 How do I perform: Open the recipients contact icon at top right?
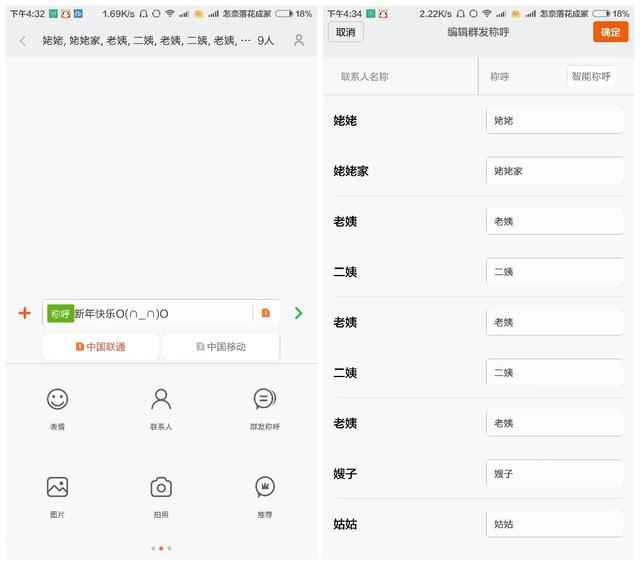pos(299,40)
